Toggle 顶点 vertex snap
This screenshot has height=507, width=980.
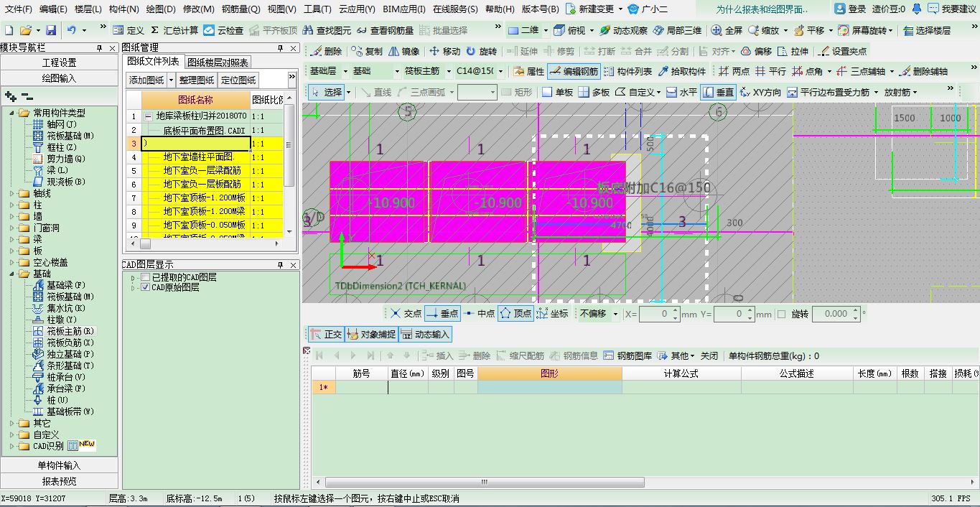[515, 313]
